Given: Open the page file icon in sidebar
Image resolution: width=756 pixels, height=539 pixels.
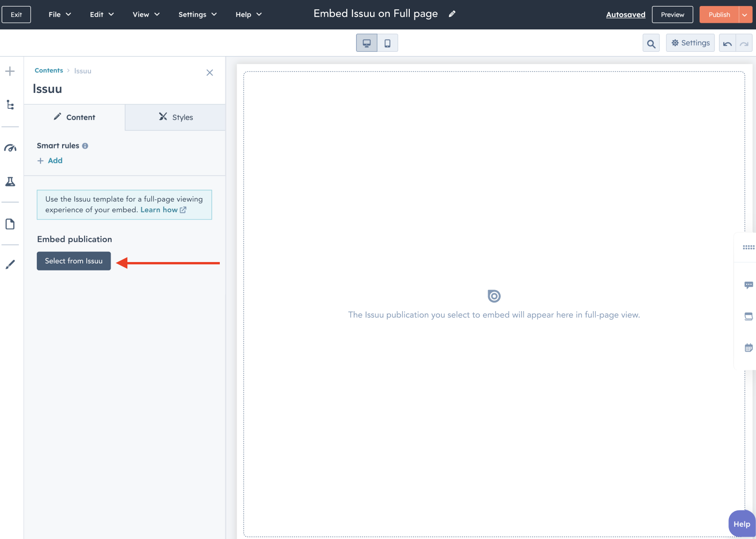Looking at the screenshot, I should click(x=10, y=224).
